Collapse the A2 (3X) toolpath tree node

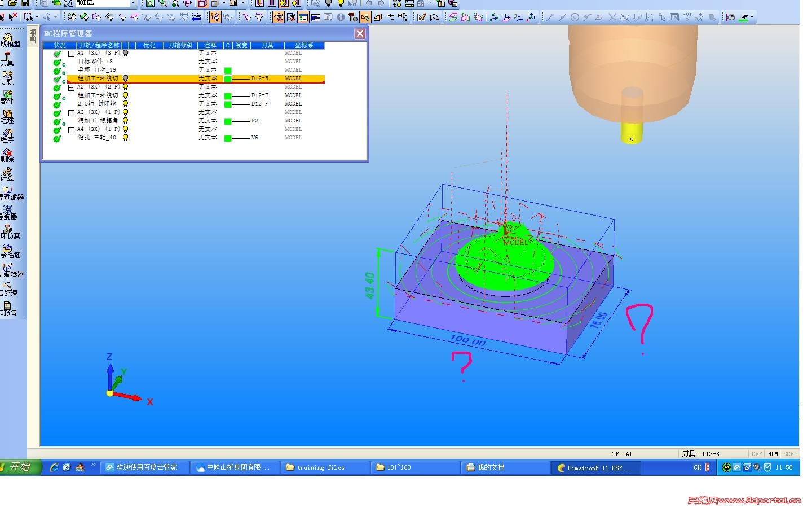point(72,87)
